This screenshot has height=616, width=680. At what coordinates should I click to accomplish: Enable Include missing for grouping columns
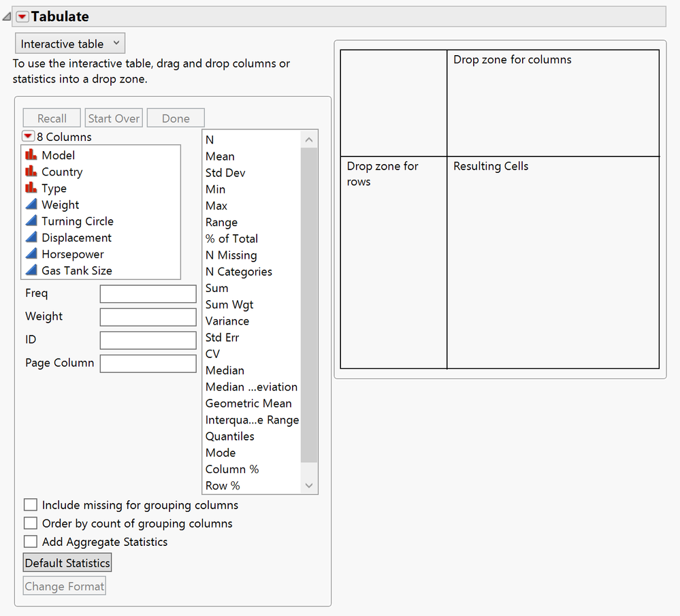pos(29,505)
